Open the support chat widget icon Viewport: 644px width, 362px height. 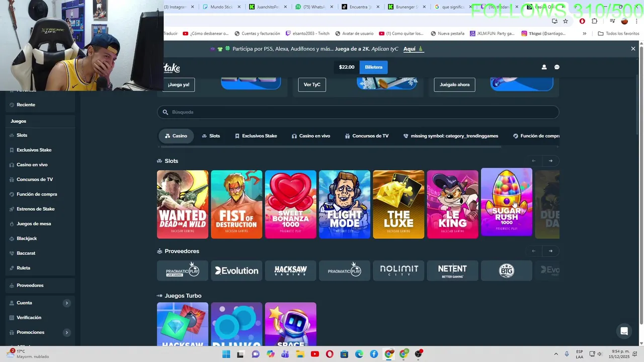624,331
